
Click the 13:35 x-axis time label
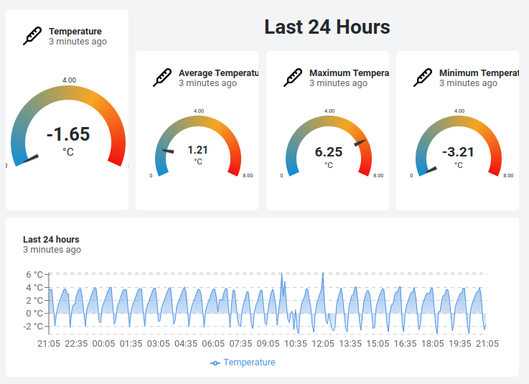click(350, 344)
